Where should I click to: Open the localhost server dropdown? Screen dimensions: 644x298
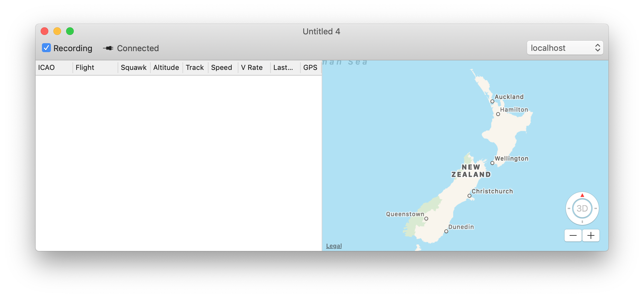565,48
